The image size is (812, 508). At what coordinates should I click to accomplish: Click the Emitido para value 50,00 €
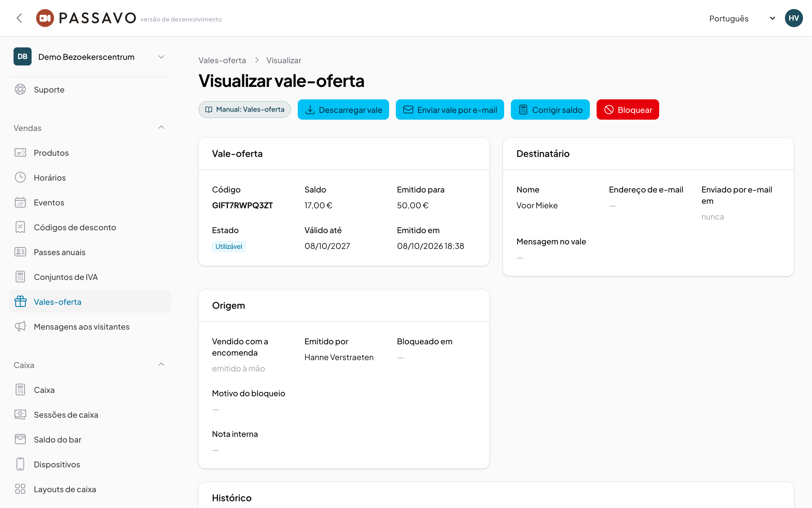tap(413, 205)
